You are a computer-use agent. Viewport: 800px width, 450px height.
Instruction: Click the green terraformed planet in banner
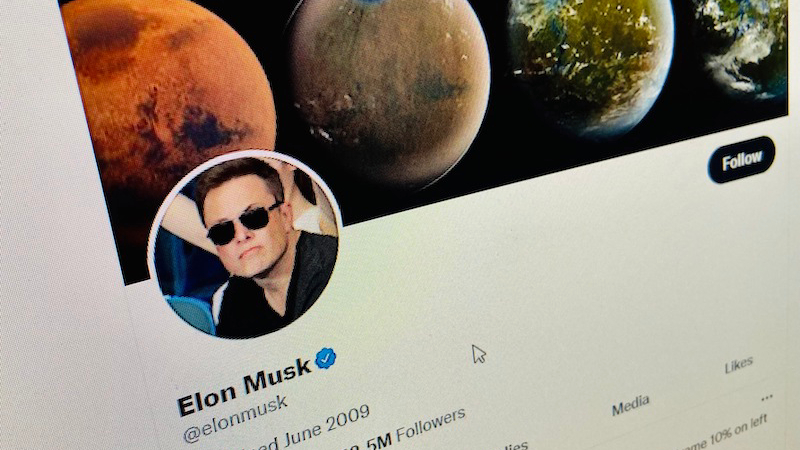(x=591, y=61)
